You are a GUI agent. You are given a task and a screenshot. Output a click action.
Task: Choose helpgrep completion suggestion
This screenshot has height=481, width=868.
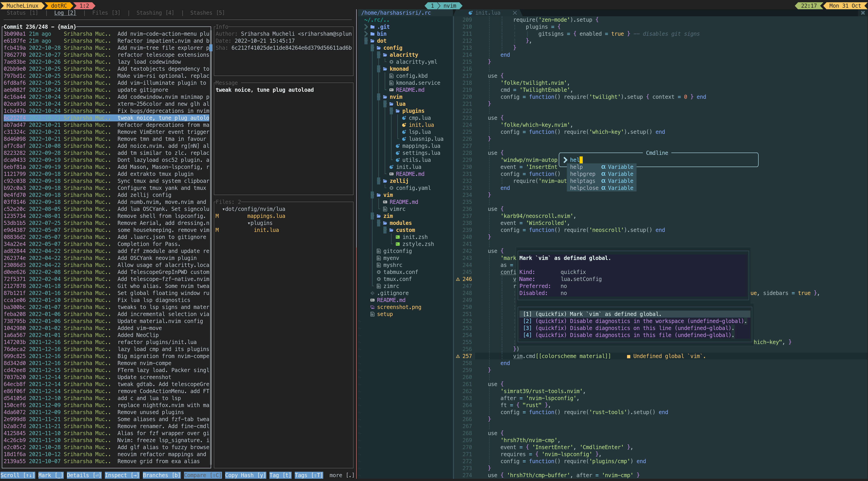(x=601, y=174)
